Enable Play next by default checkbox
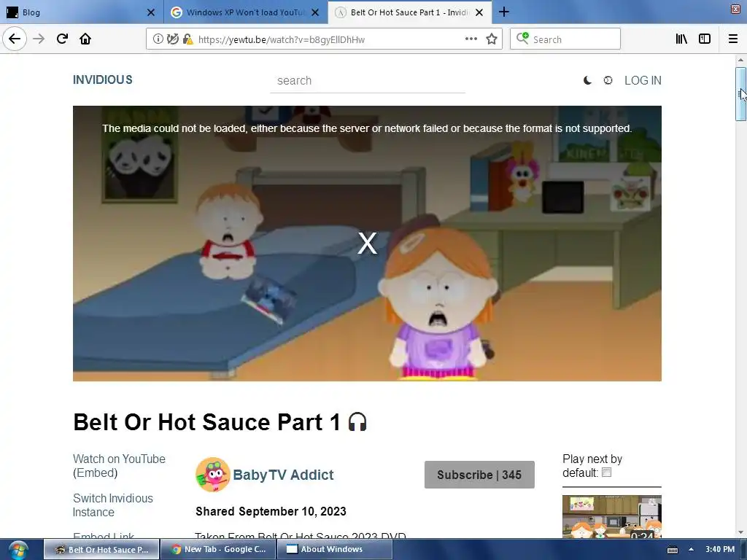747x560 pixels. click(x=606, y=472)
